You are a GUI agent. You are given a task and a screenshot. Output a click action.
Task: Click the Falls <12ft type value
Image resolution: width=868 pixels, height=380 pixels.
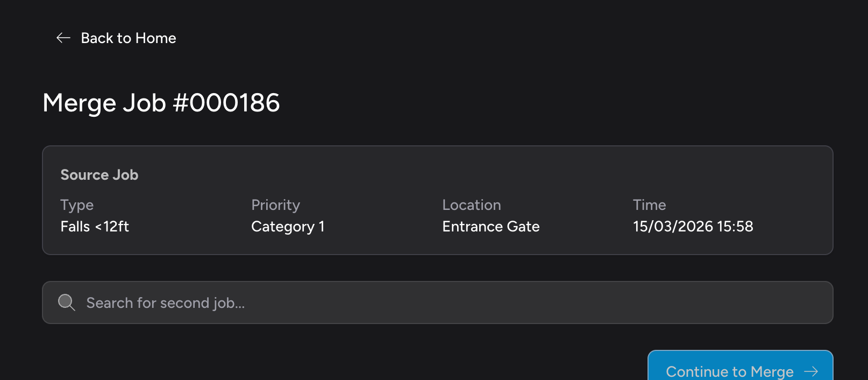tap(95, 226)
